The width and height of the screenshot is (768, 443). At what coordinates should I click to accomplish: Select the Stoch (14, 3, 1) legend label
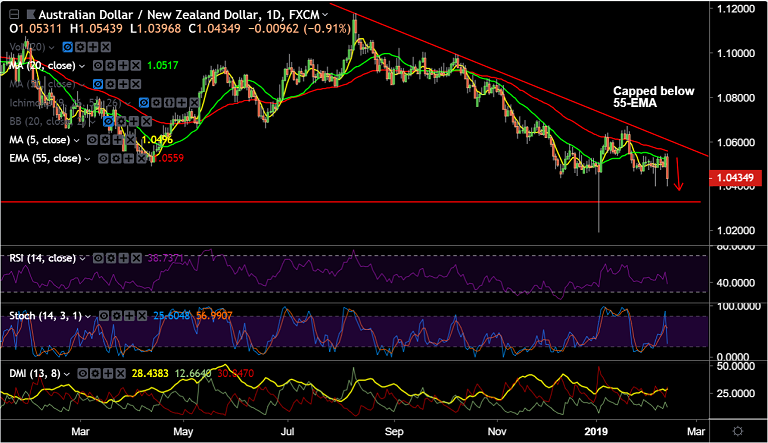[46, 316]
